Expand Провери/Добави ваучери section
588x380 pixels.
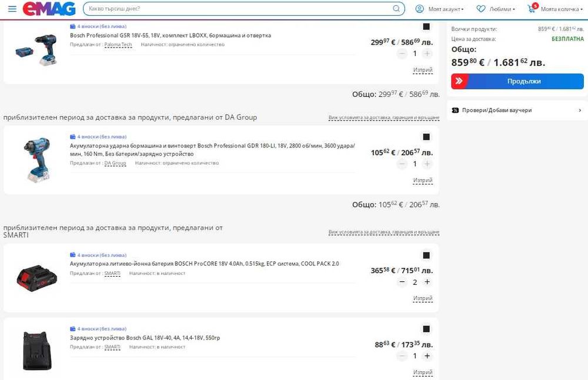coord(517,110)
